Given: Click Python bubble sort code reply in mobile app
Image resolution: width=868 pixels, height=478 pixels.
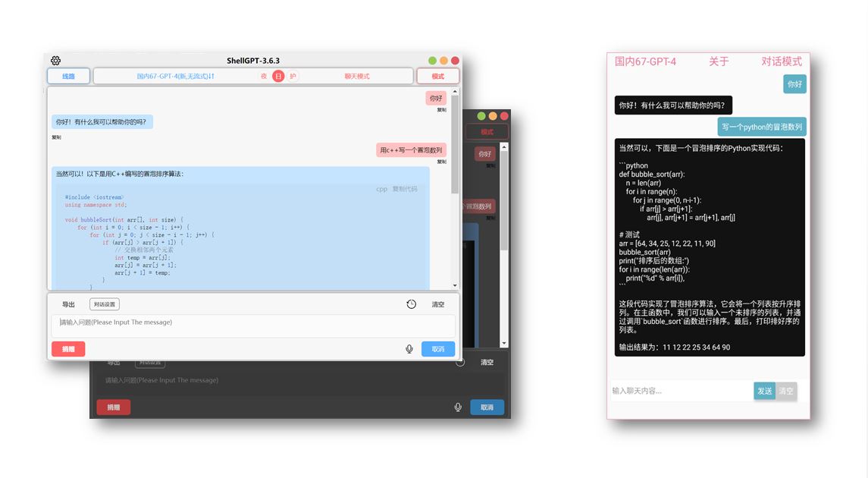Looking at the screenshot, I should (710, 247).
